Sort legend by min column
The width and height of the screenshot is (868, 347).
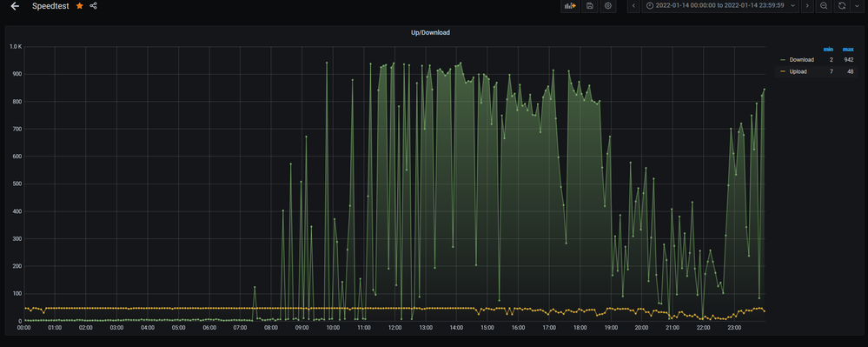(828, 50)
